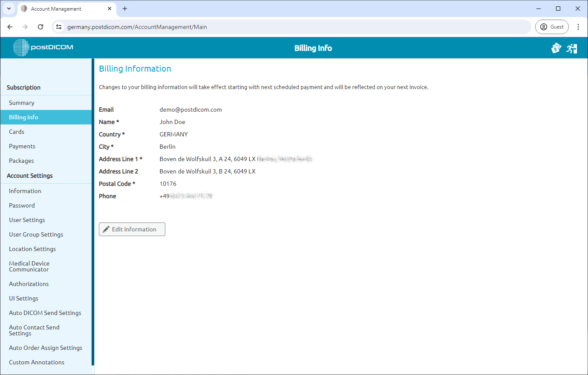588x375 pixels.
Task: Open the Payments section
Action: point(22,146)
